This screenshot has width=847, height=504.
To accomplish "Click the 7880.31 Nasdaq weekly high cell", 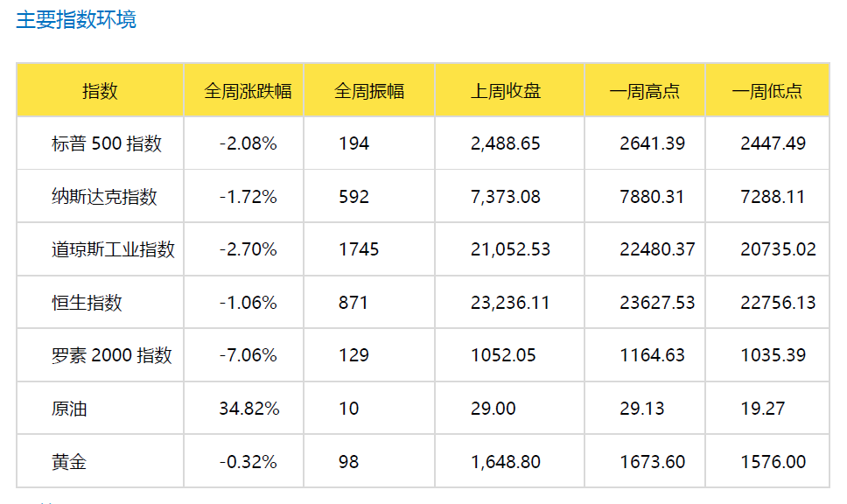I will (x=652, y=197).
